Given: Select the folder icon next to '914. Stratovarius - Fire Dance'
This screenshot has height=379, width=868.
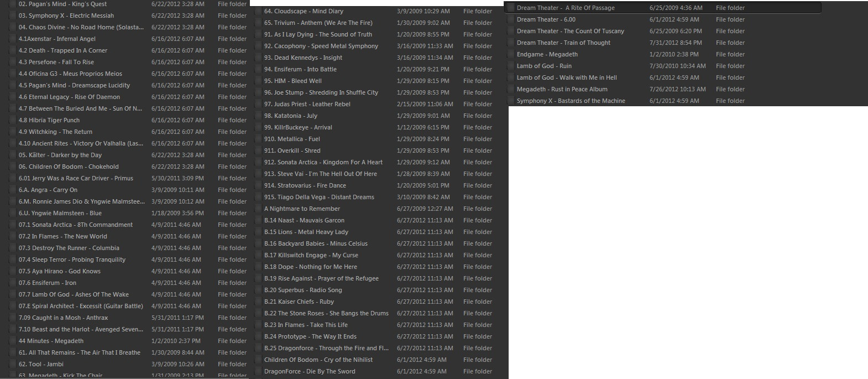Looking at the screenshot, I should 258,185.
